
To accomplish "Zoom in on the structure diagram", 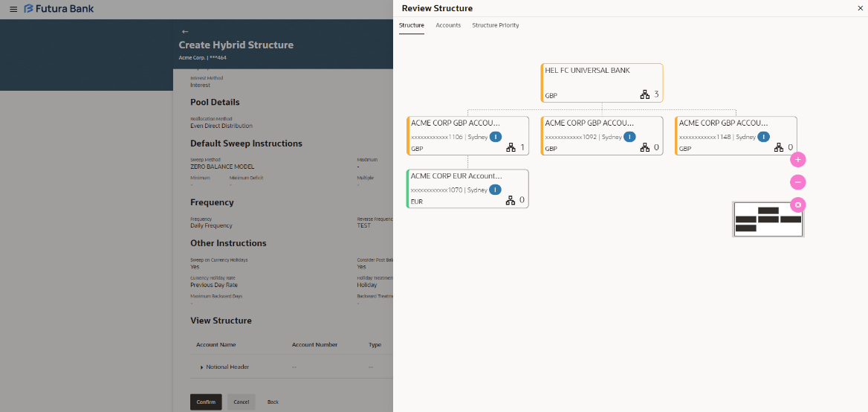I will pyautogui.click(x=798, y=159).
